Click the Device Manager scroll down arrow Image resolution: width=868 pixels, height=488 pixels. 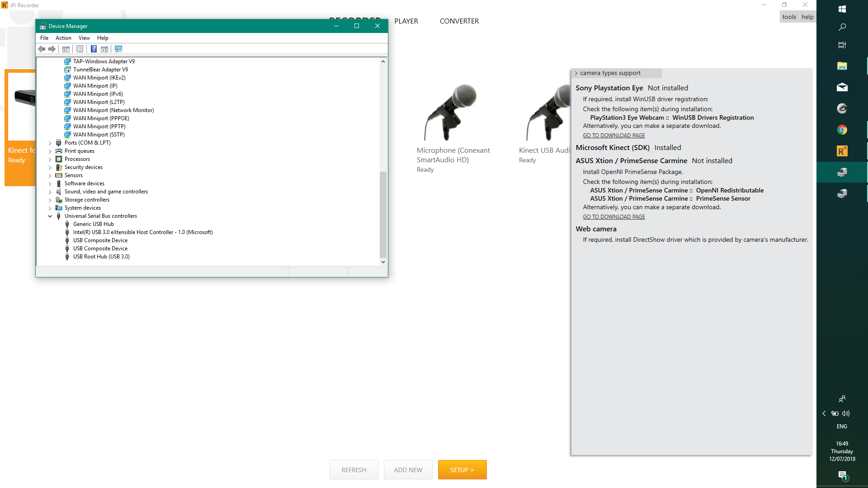[383, 262]
